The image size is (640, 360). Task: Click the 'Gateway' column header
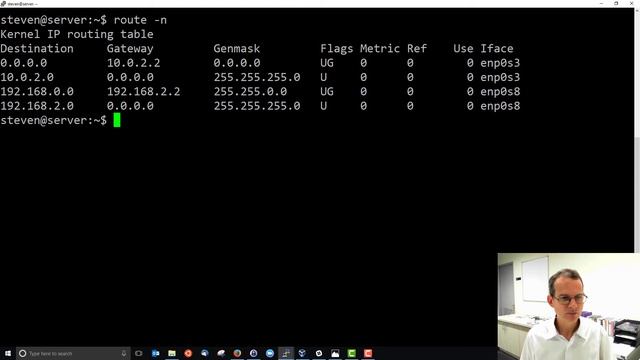[130, 49]
